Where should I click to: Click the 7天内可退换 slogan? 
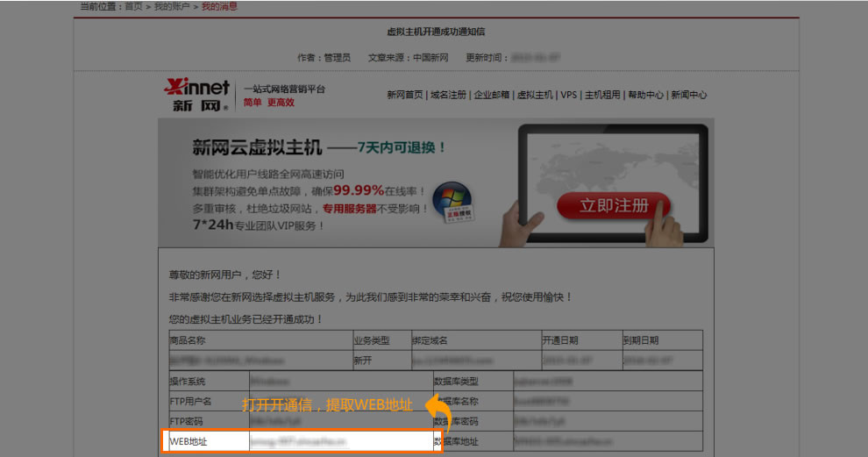(402, 147)
